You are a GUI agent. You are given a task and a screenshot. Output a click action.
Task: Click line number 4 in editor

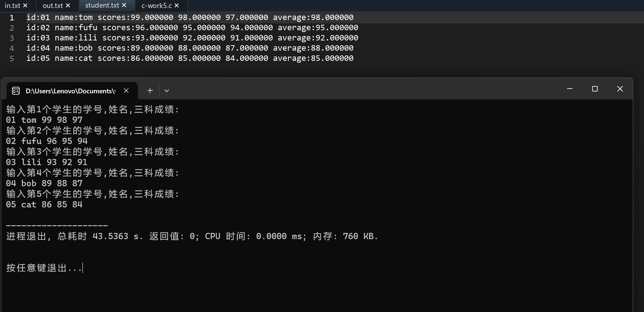[x=12, y=48]
